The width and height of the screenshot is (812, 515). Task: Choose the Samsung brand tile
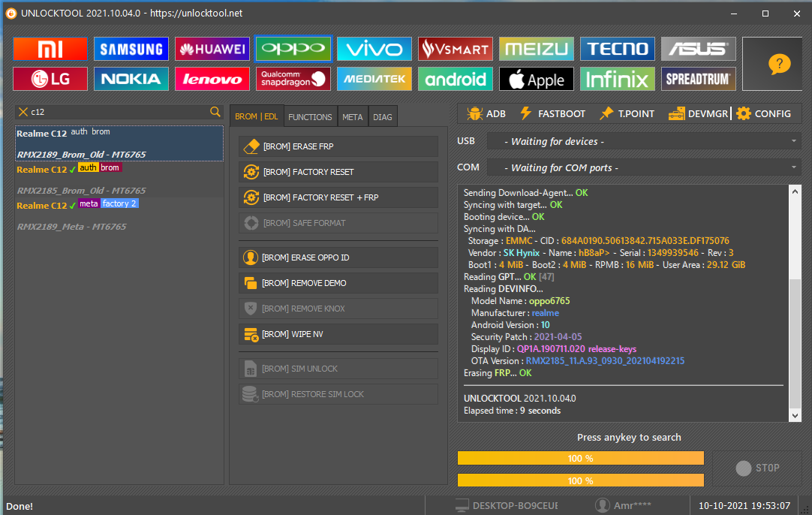point(131,50)
